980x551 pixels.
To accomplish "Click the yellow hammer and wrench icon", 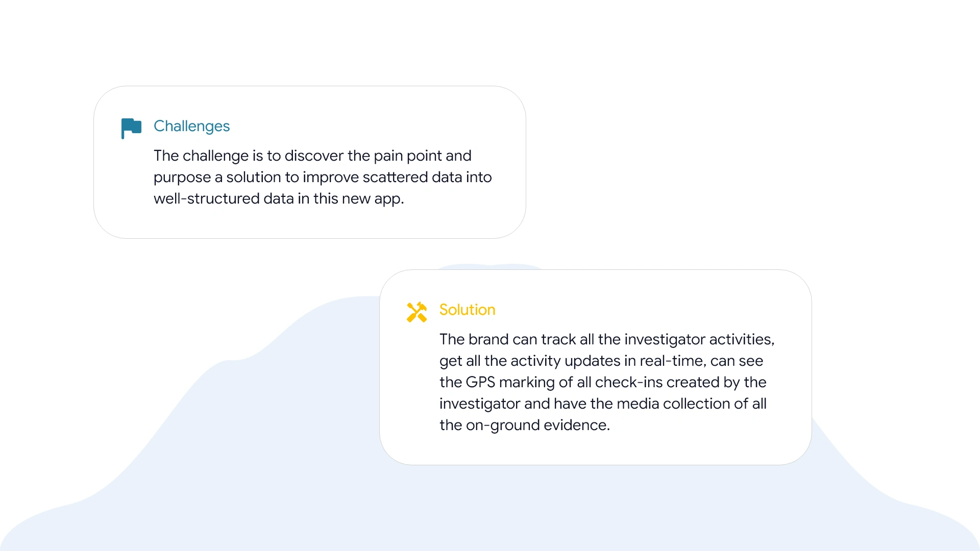I will [x=416, y=312].
